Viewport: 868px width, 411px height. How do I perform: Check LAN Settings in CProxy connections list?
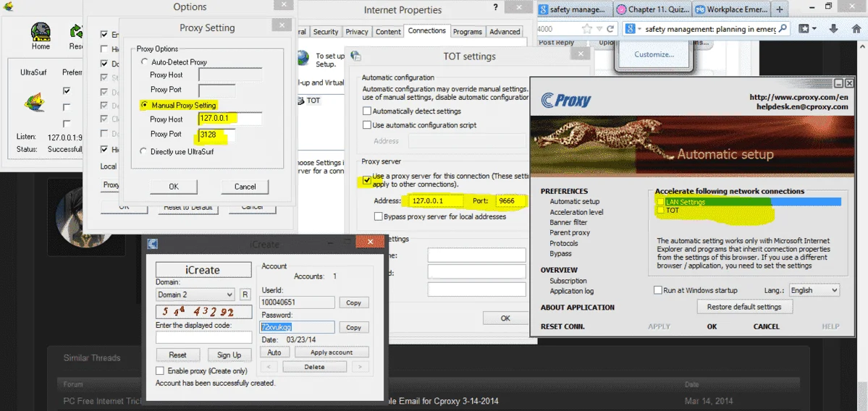660,202
